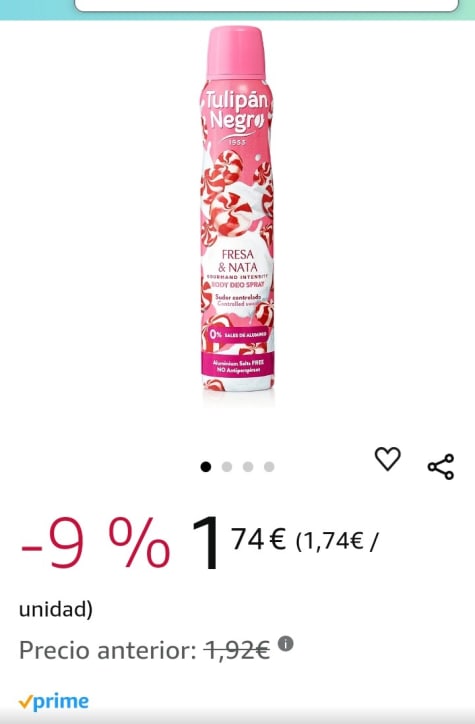Tap the Tulipán Negro logo on the can
475x724 pixels.
coord(236,110)
